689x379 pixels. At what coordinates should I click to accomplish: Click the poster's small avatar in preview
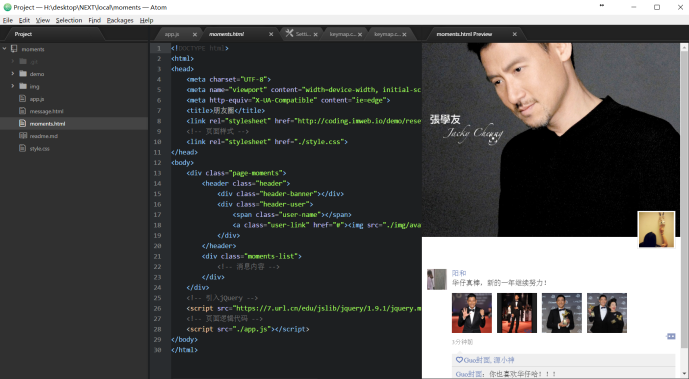click(x=437, y=279)
